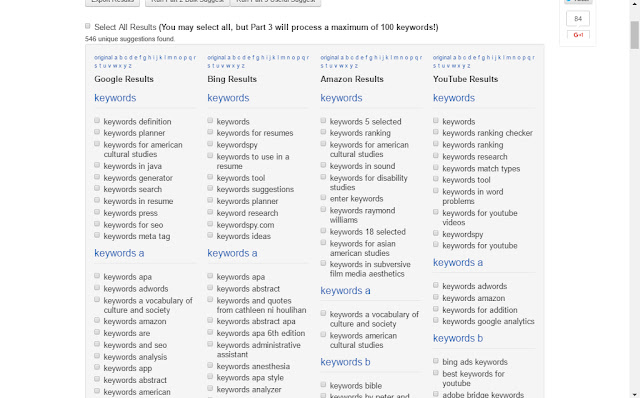Select the 'keywords ideas' checkbox

[210, 235]
